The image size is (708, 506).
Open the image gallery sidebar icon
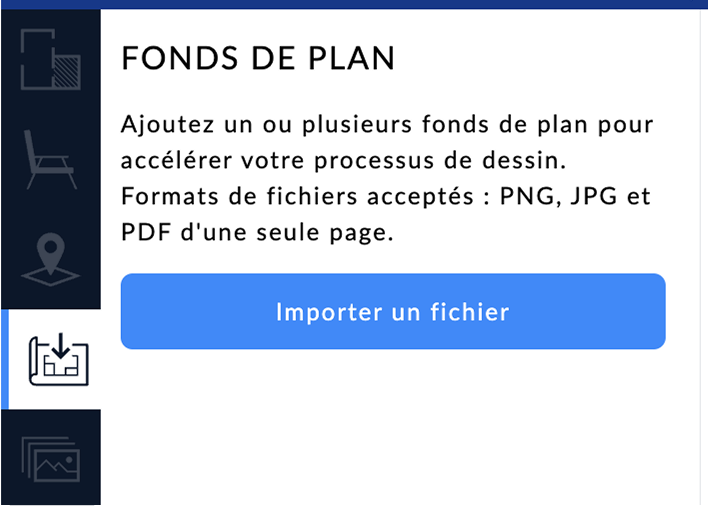click(x=50, y=459)
